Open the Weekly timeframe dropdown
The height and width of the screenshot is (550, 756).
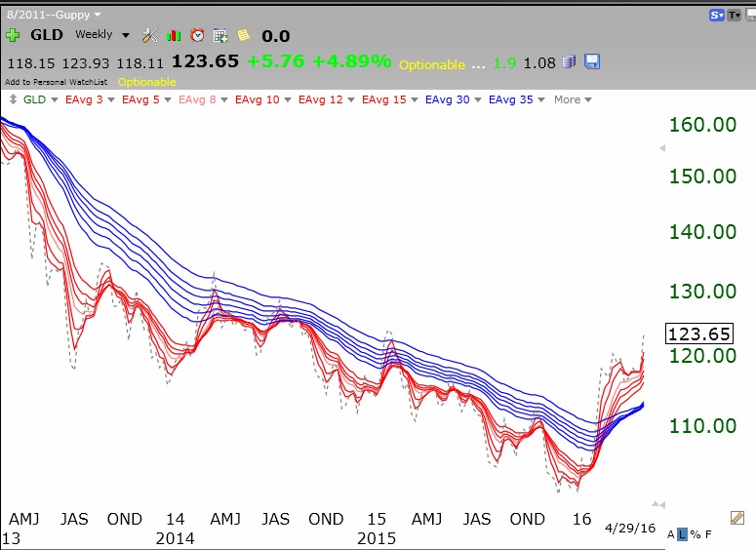102,35
